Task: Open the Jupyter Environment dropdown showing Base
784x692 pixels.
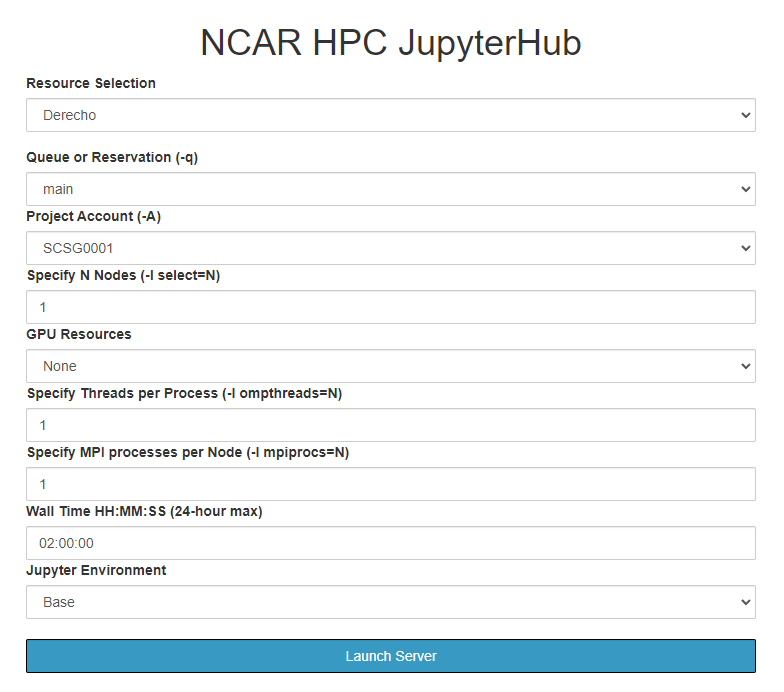Action: pos(390,602)
